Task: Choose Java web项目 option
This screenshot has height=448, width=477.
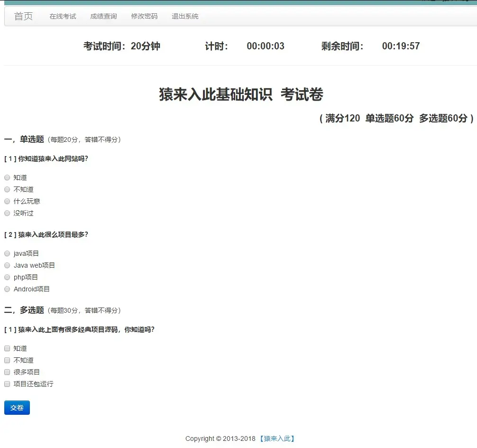Action: click(x=7, y=265)
